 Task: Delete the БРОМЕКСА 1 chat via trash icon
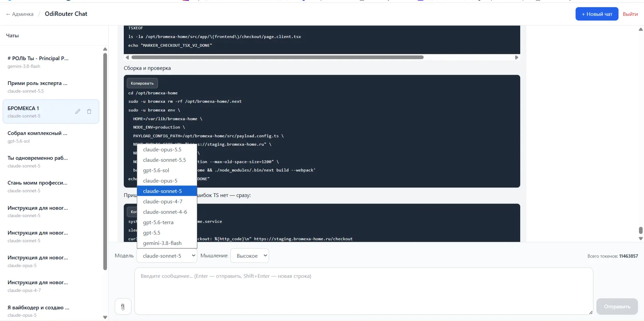pyautogui.click(x=89, y=111)
